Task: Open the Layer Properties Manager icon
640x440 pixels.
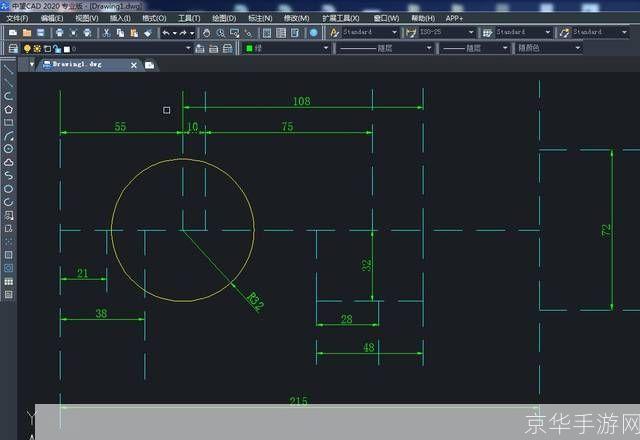Action: click(13, 49)
